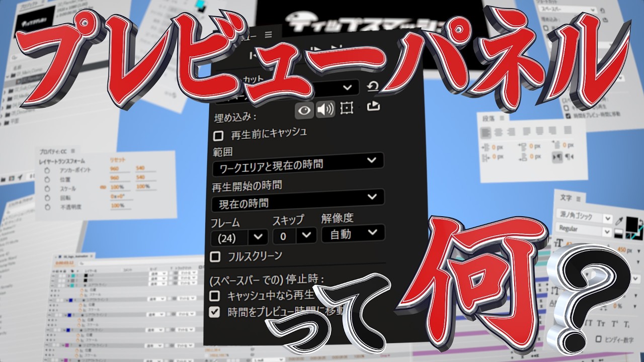This screenshot has height=362, width=644.
Task: Open font style dropdown Regular
Action: click(x=585, y=229)
